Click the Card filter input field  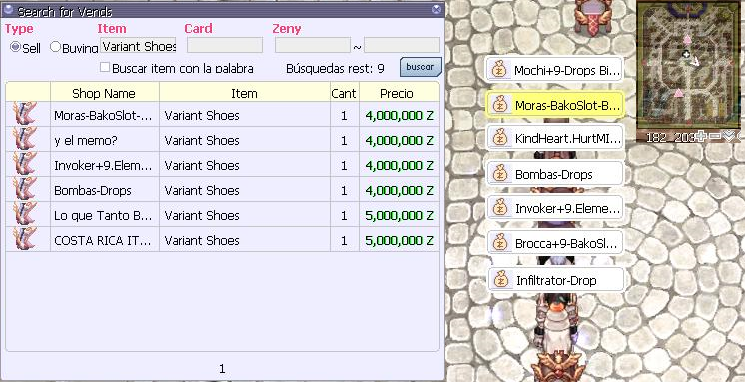click(x=225, y=45)
